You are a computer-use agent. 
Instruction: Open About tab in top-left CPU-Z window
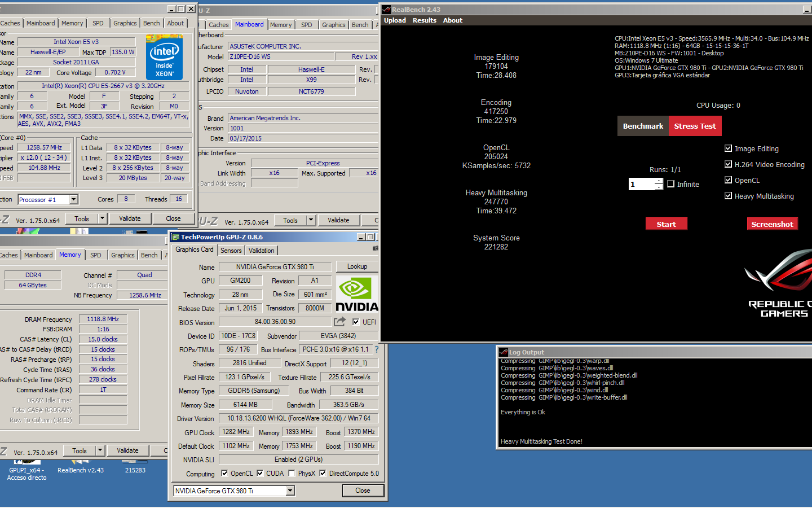tap(175, 23)
